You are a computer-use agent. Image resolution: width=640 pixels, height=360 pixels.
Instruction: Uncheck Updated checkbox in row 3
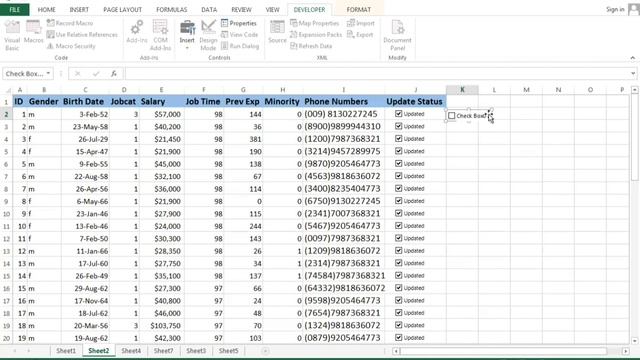click(x=398, y=126)
